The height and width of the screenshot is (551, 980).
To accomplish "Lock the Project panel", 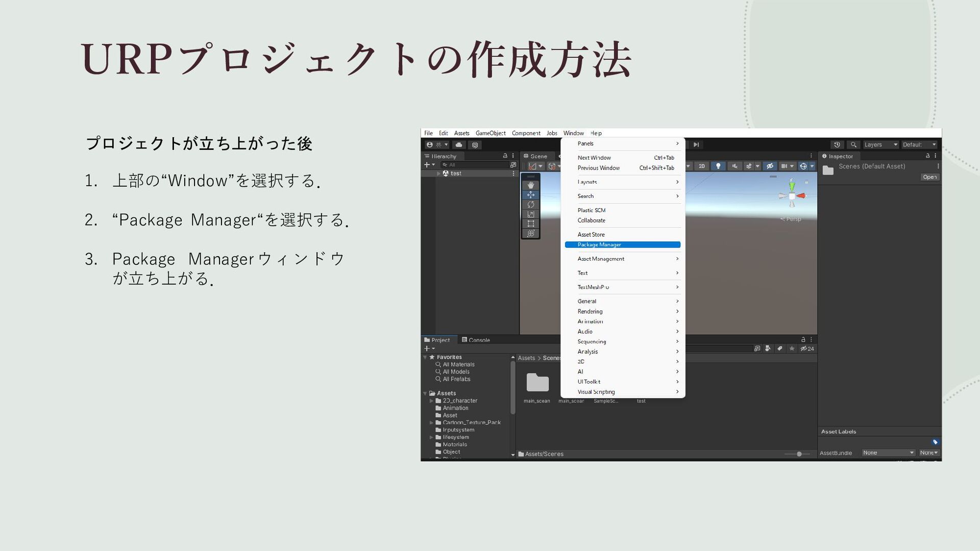I will pos(803,340).
